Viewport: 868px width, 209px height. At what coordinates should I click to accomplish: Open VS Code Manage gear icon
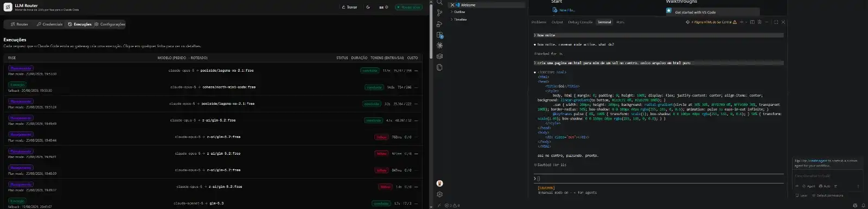pos(439,194)
